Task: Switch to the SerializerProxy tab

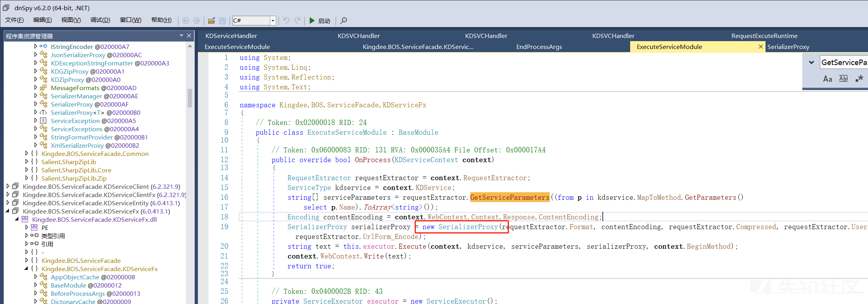Action: 788,47
